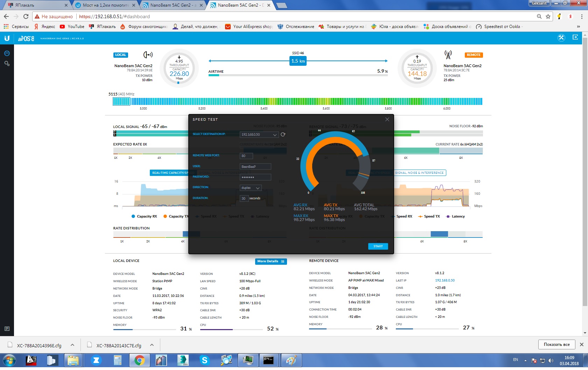The image size is (588, 370).
Task: Open destination IP dropdown 192.168.0.50
Action: [259, 135]
